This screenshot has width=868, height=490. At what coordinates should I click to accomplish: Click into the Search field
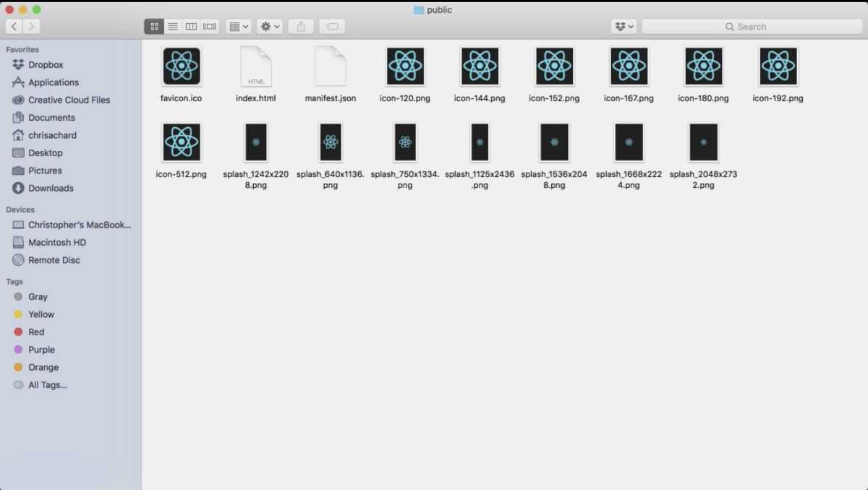[x=752, y=27]
